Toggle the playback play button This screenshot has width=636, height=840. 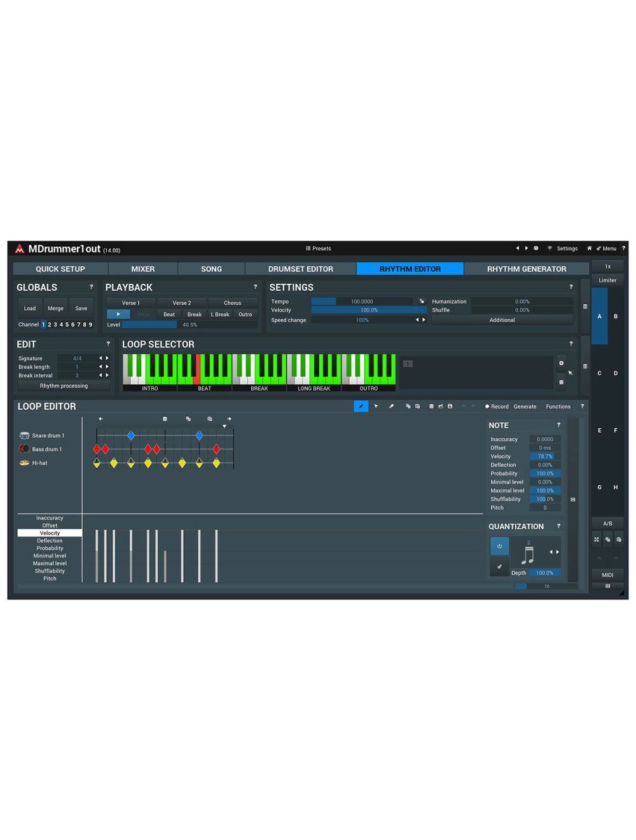point(118,314)
